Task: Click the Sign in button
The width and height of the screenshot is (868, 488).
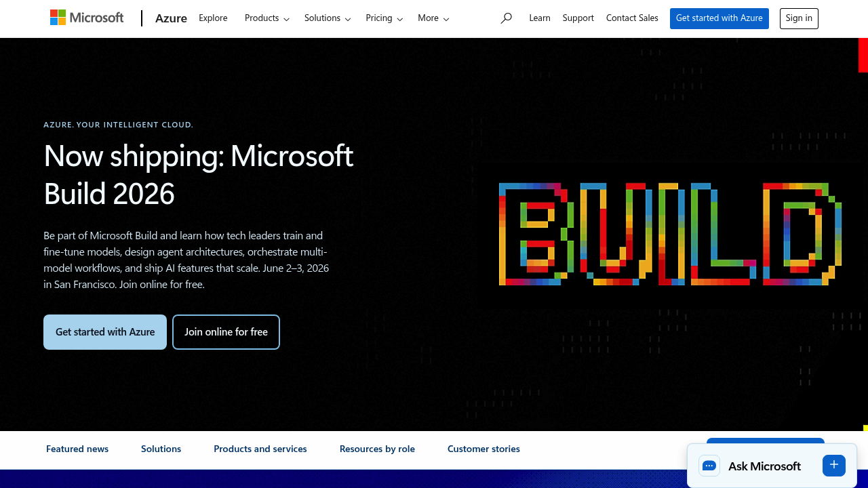Action: click(x=799, y=18)
